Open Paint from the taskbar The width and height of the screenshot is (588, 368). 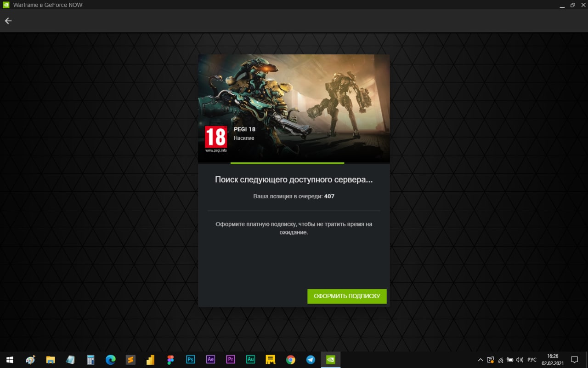coord(30,360)
